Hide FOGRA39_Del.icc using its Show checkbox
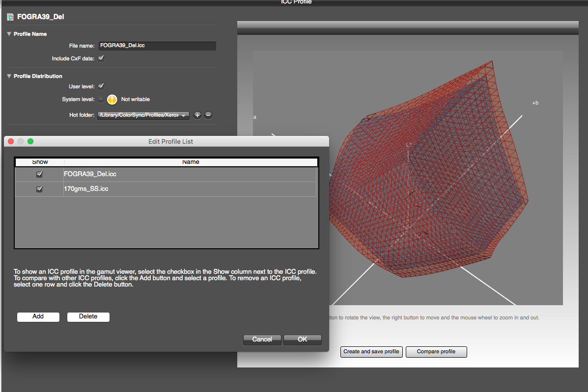The height and width of the screenshot is (392, 588). pyautogui.click(x=40, y=174)
